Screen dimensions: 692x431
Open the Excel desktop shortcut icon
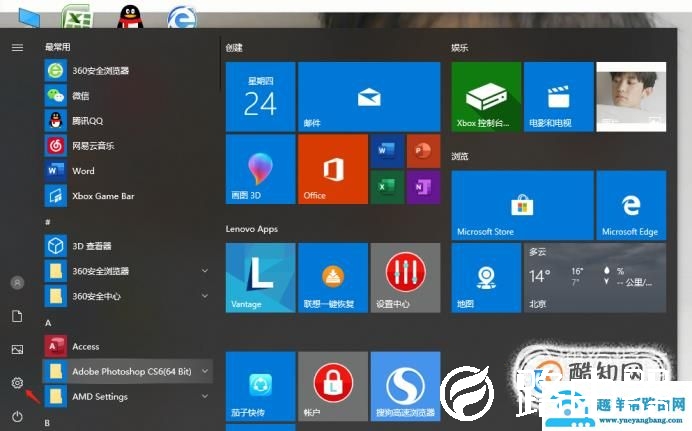pos(77,17)
